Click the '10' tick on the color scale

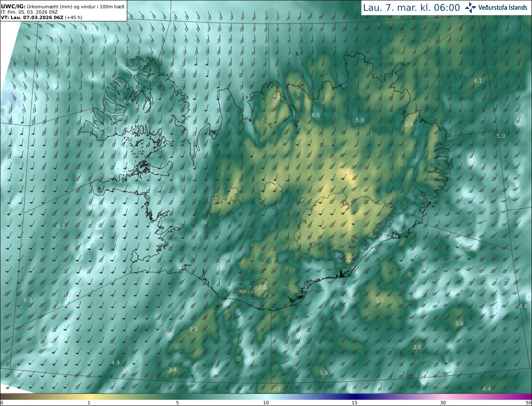click(x=266, y=403)
